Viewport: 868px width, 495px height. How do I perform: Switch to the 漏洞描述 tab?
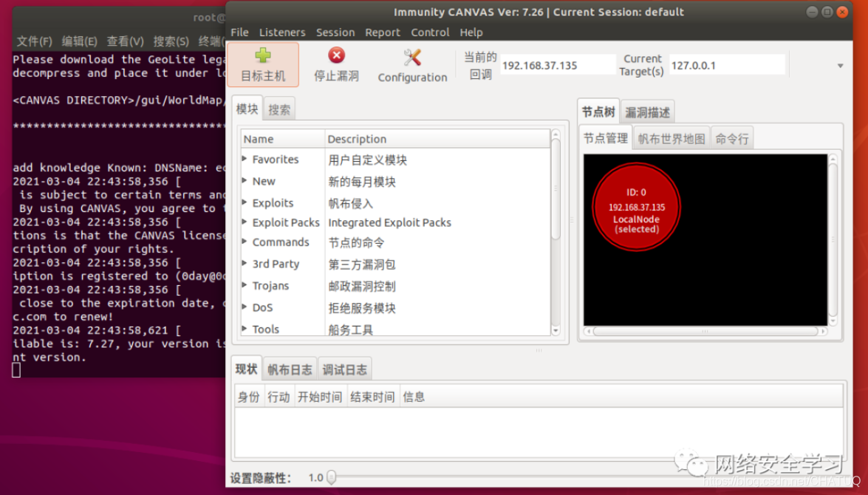[x=647, y=112]
